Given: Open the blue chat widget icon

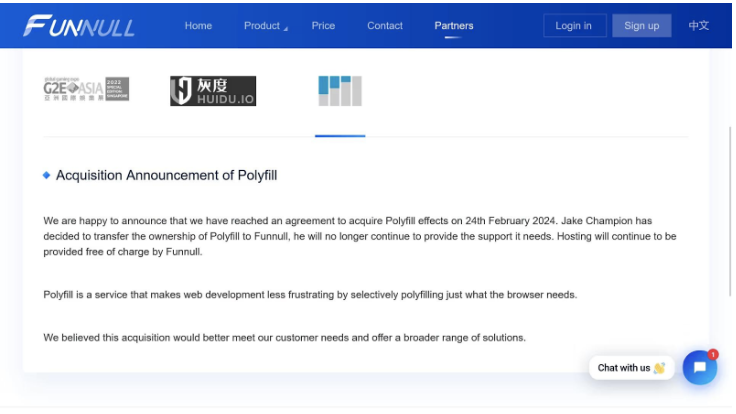Looking at the screenshot, I should pyautogui.click(x=699, y=368).
